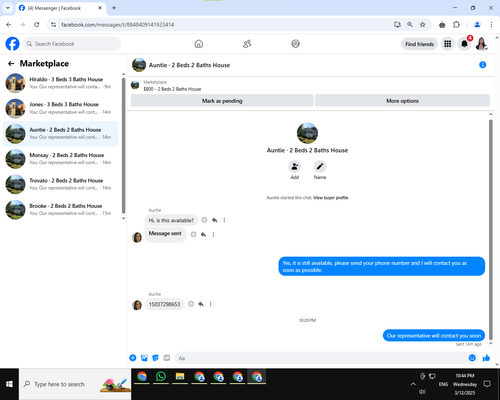The image size is (500, 400).
Task: Open Chrome profile icon
Action: 477,24
